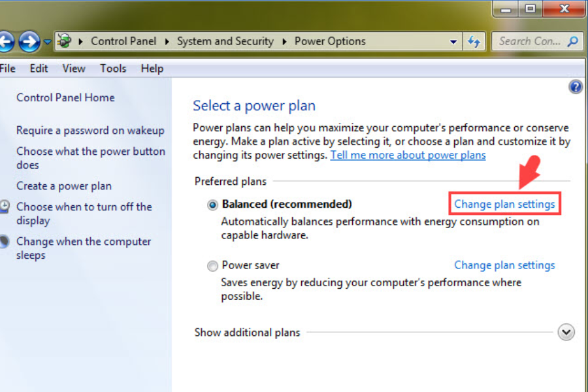Select the Power saver radio button

pos(212,266)
